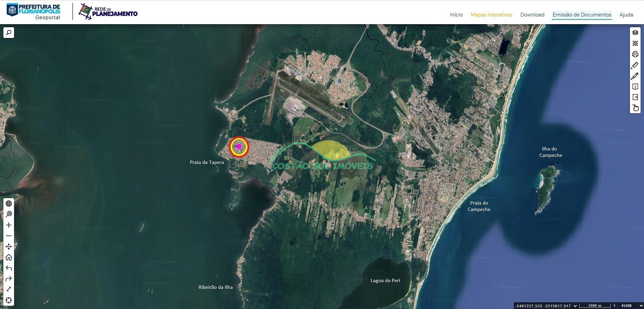Zoom in with the plus button
The image size is (644, 309).
[x=9, y=225]
